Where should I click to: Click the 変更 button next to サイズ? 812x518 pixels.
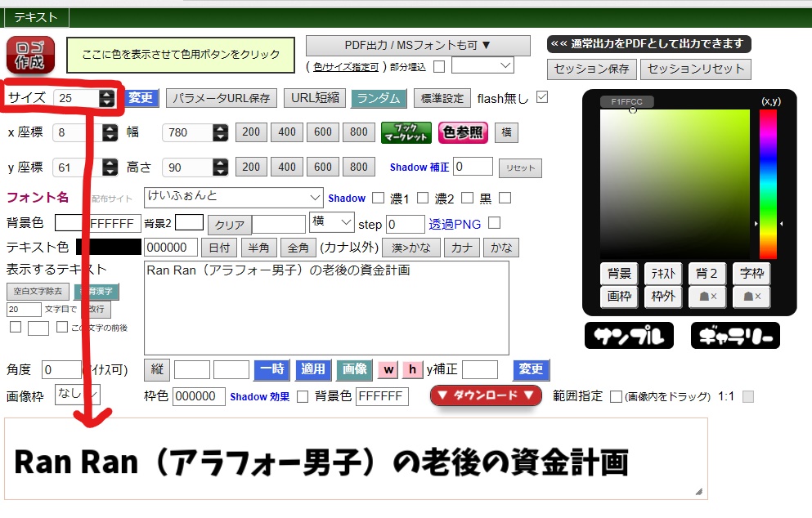click(141, 98)
